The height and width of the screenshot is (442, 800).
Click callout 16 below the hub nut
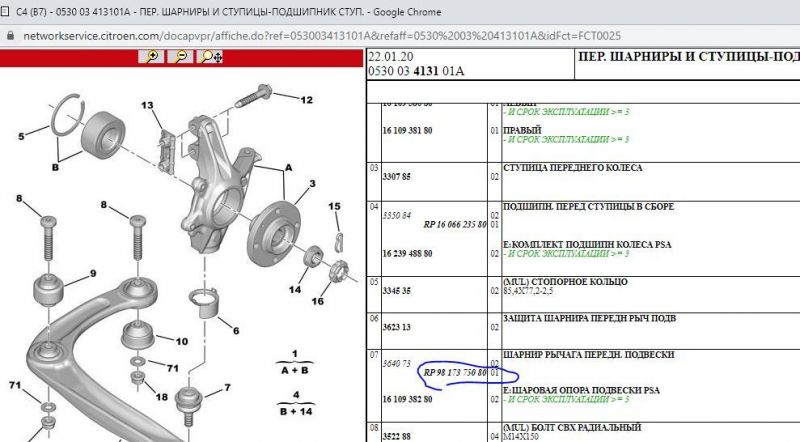319,299
